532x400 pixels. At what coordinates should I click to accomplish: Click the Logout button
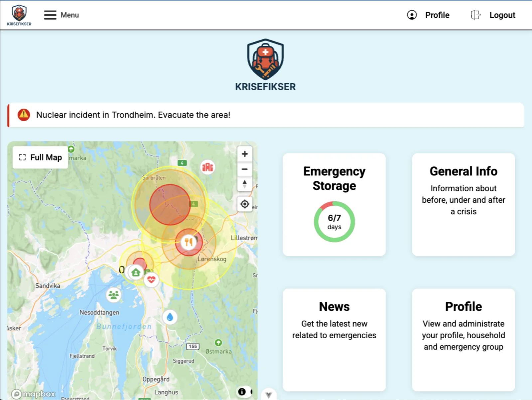493,15
